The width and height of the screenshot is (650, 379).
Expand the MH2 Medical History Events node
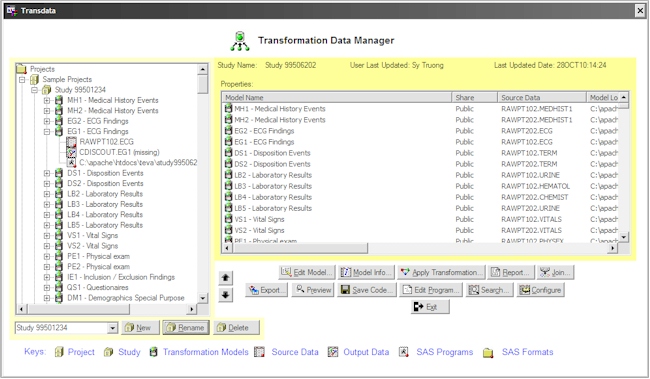pos(47,111)
